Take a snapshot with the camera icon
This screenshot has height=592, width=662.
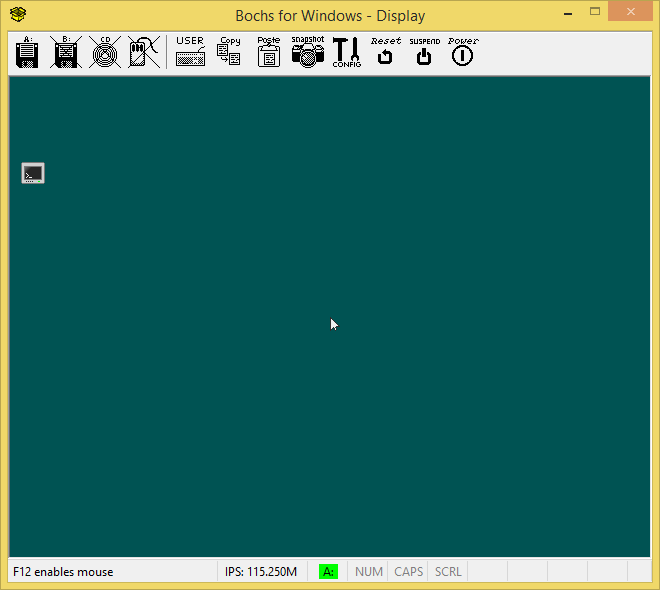click(x=307, y=53)
